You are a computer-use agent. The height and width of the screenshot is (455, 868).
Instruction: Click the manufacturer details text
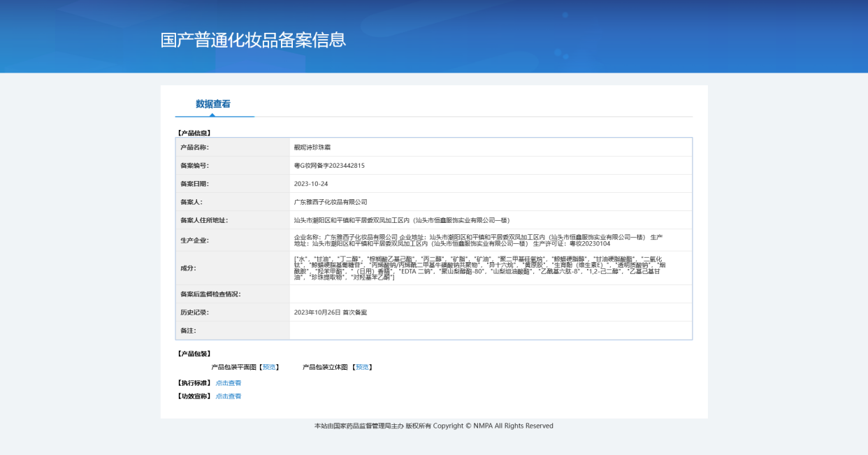479,240
